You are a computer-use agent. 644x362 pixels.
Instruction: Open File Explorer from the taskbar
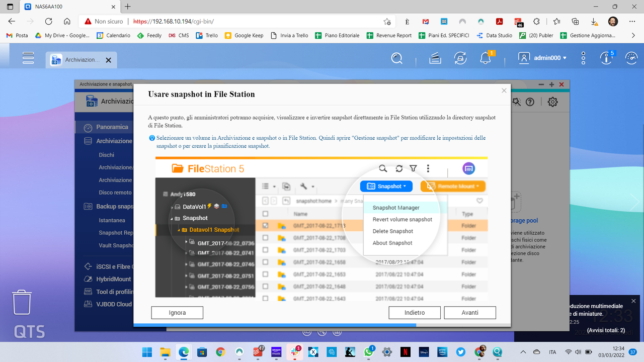point(165,352)
